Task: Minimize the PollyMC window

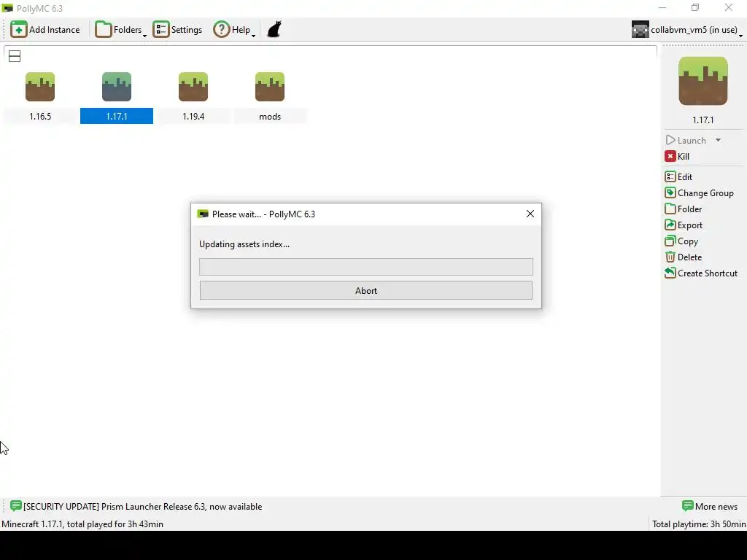Action: coord(662,7)
